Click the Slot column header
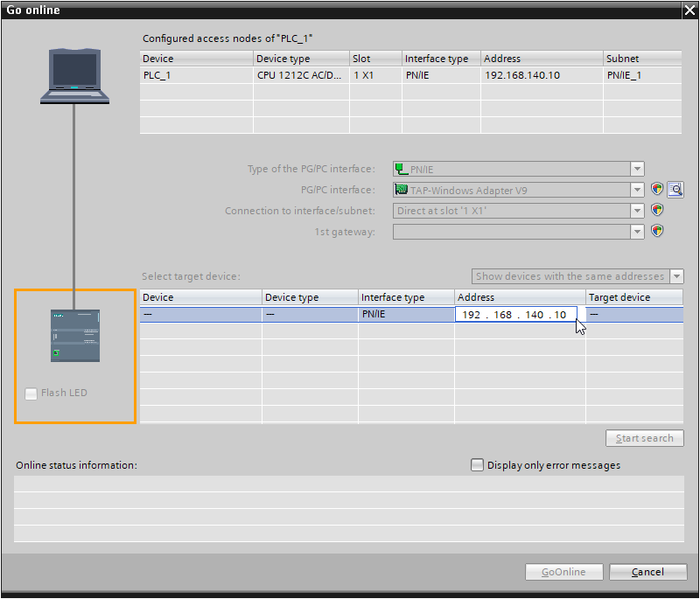This screenshot has width=700, height=599. point(375,59)
